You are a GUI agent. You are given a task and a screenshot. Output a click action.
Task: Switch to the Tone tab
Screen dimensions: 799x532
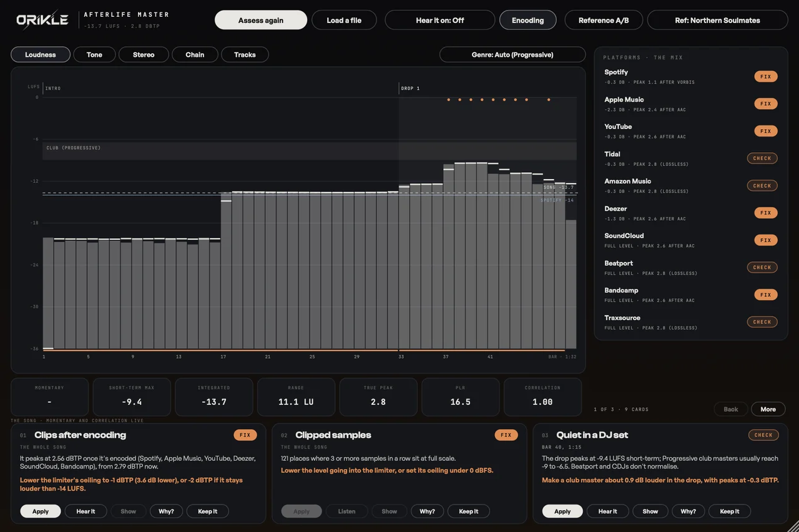[94, 55]
